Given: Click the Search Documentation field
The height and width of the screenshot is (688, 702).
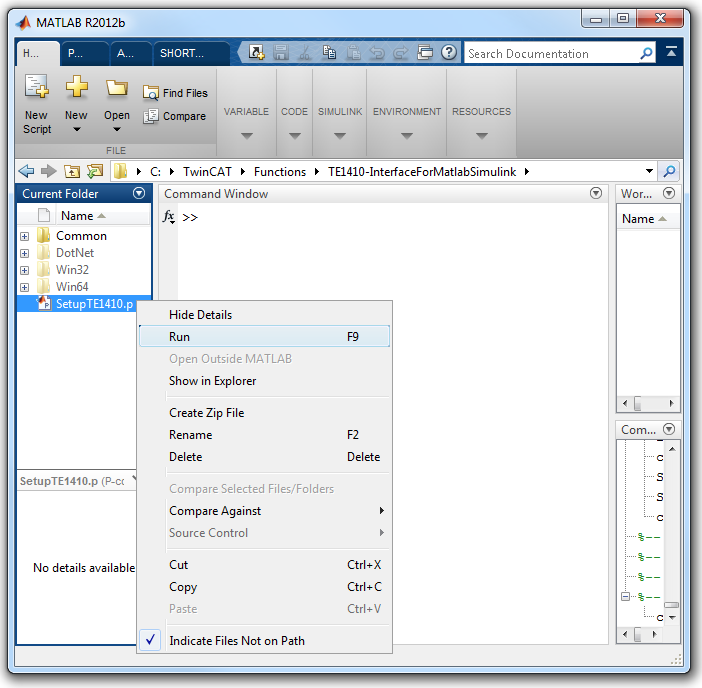Looking at the screenshot, I should [552, 54].
